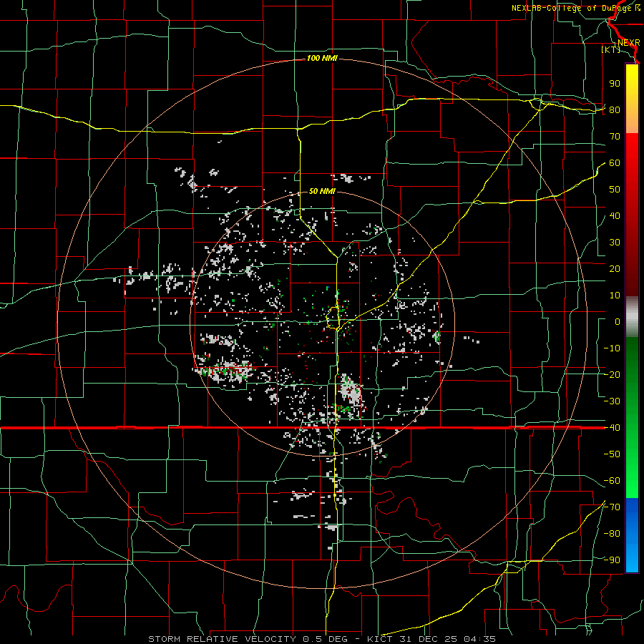Click the 30 value on the velocity scale

(x=615, y=243)
